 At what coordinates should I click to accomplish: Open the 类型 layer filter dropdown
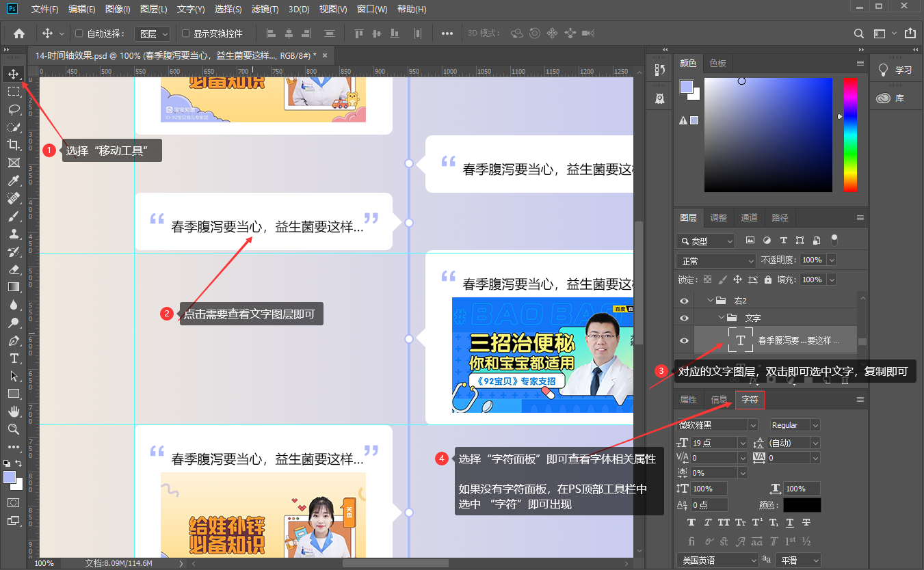(x=705, y=241)
